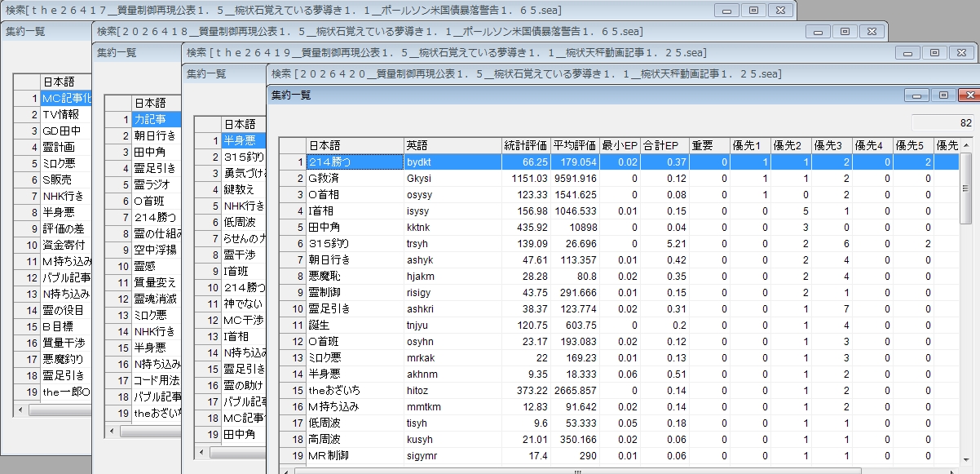
Task: Maximize the the26419 search window
Action: point(934,52)
